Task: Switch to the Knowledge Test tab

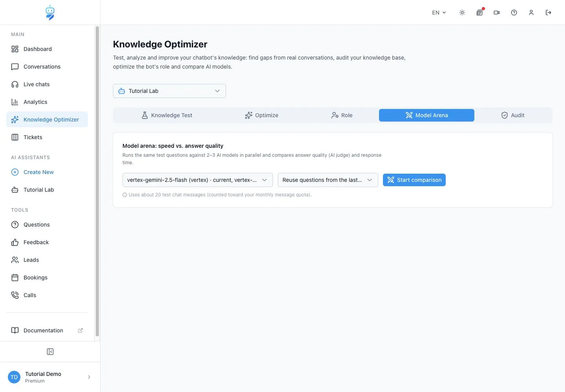Action: coord(167,115)
